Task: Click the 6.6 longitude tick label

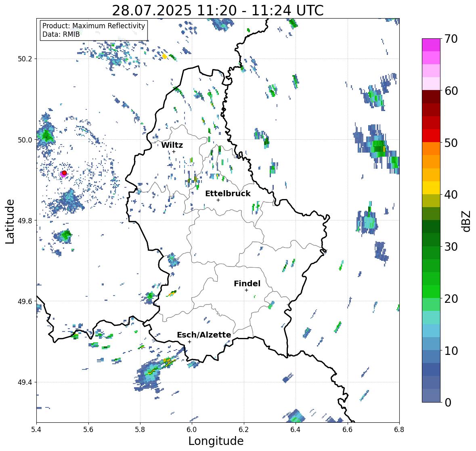Action: 348,430
